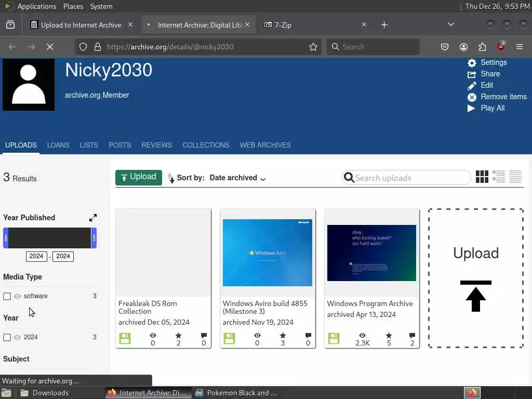This screenshot has height=399, width=532.
Task: Expand the Year Published histogram
Action: (92, 218)
